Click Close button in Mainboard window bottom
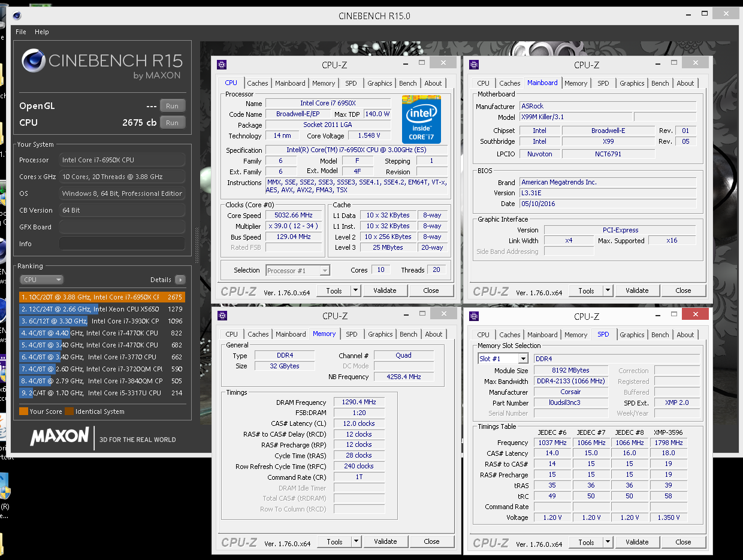Image resolution: width=743 pixels, height=560 pixels. point(683,291)
